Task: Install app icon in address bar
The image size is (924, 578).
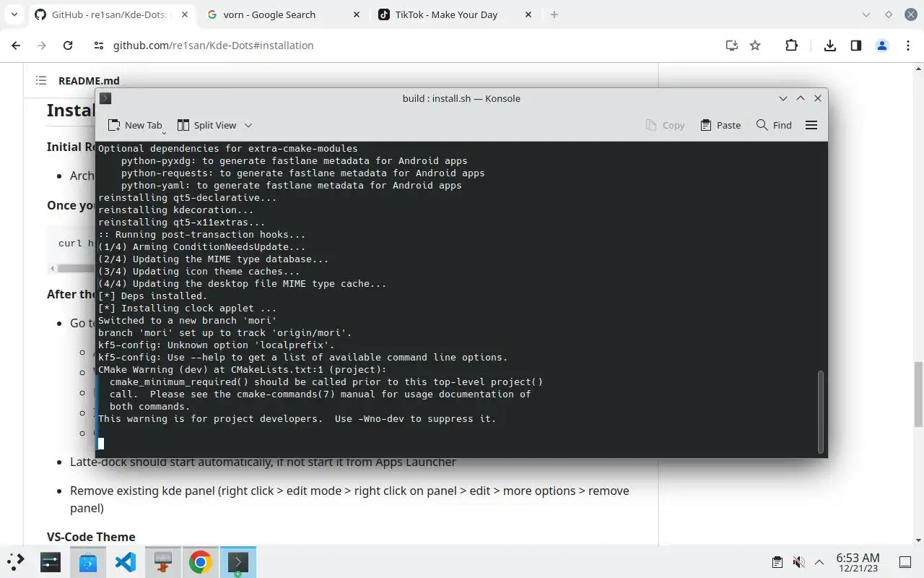Action: coord(732,45)
